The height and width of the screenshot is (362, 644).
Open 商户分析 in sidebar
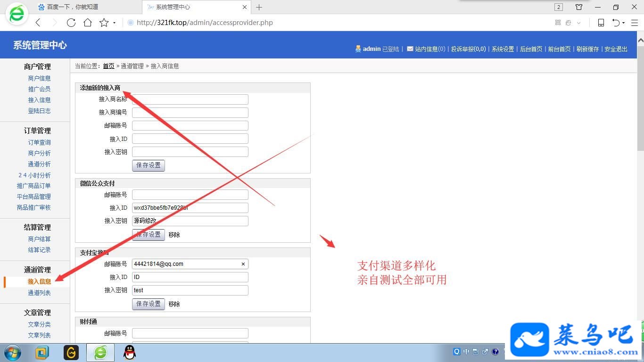[x=39, y=153]
